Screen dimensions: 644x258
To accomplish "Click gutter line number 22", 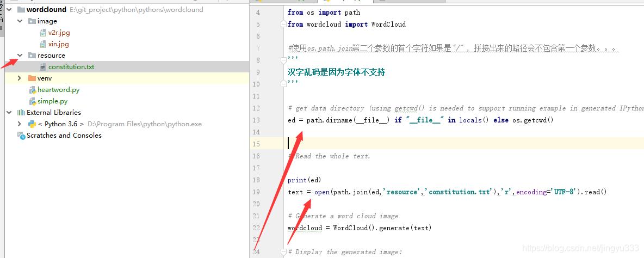I will tap(256, 228).
